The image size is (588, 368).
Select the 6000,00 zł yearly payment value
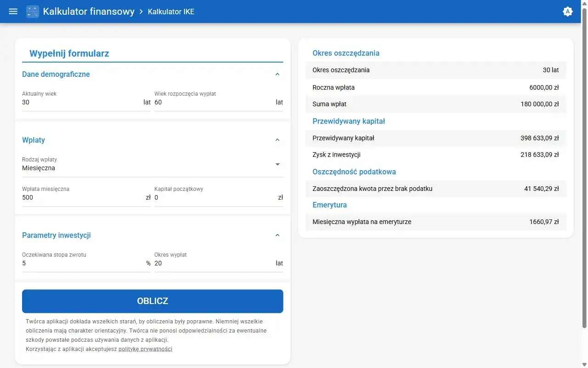point(544,87)
